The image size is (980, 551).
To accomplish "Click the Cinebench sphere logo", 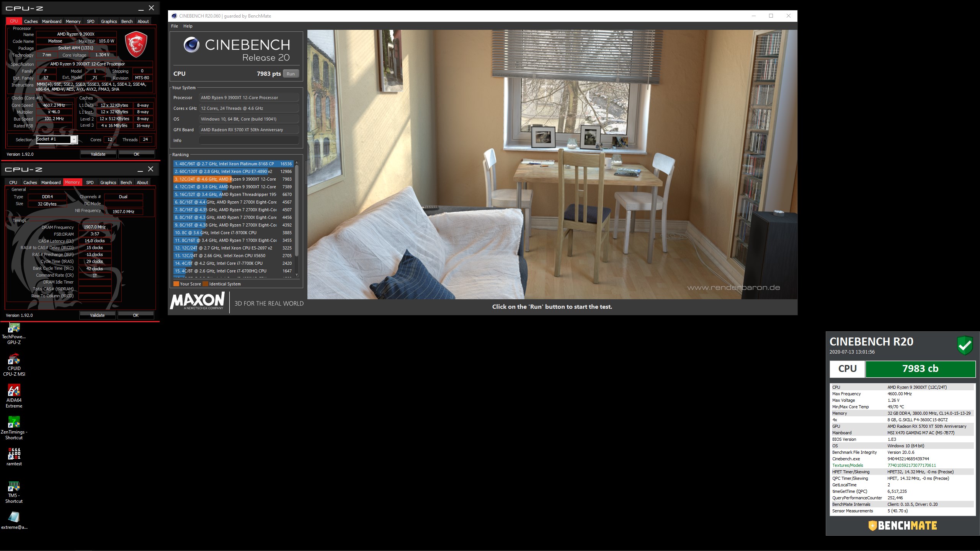I will (191, 45).
